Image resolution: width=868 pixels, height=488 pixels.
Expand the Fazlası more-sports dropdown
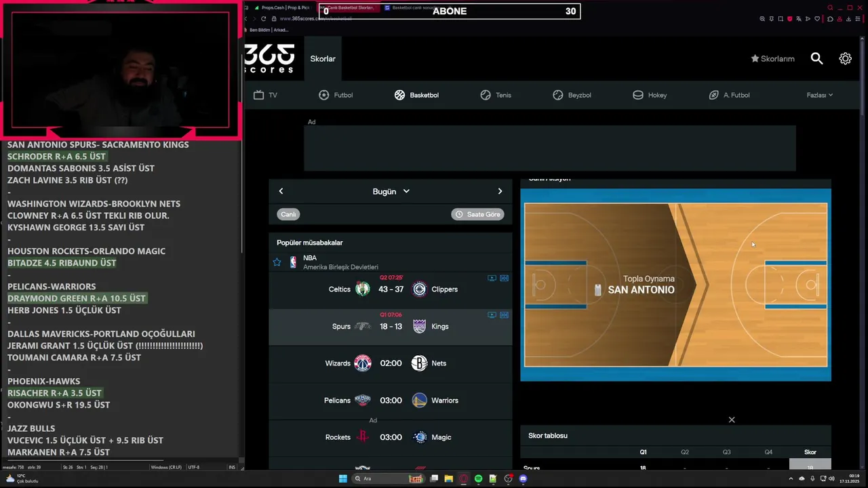819,95
